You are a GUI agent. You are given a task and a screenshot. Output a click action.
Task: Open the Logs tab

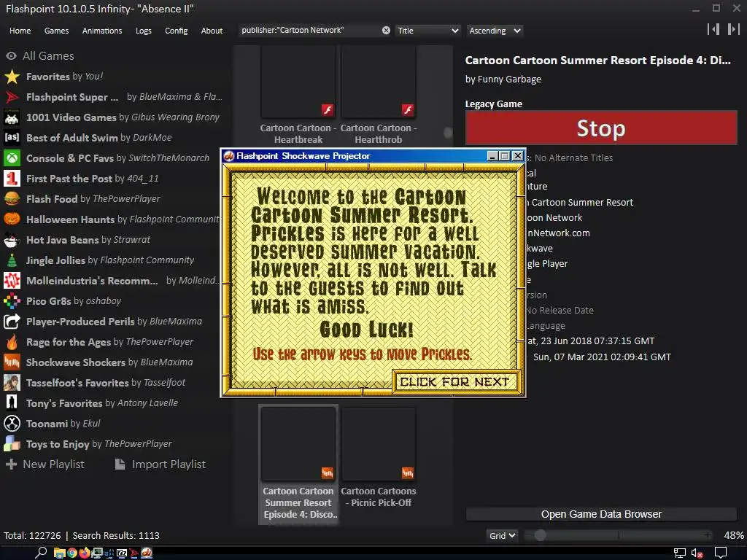point(144,31)
